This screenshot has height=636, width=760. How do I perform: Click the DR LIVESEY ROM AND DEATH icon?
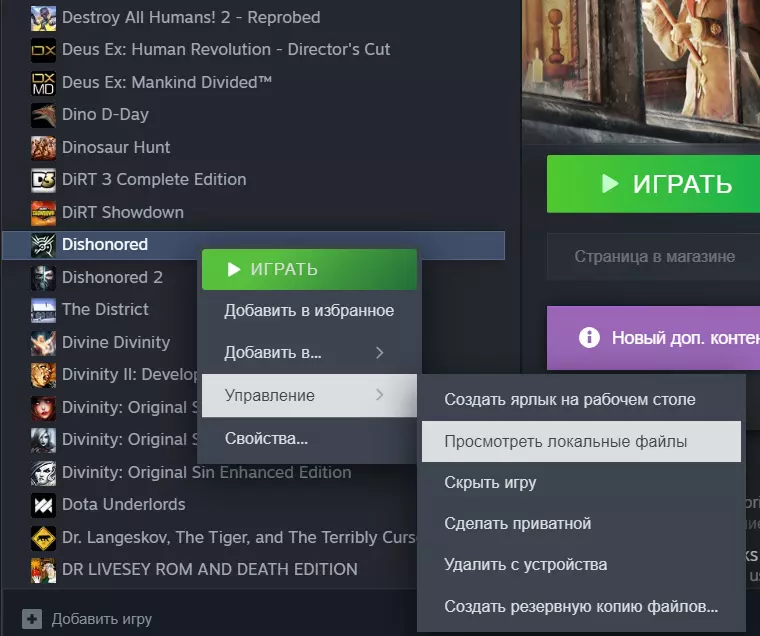(x=43, y=570)
